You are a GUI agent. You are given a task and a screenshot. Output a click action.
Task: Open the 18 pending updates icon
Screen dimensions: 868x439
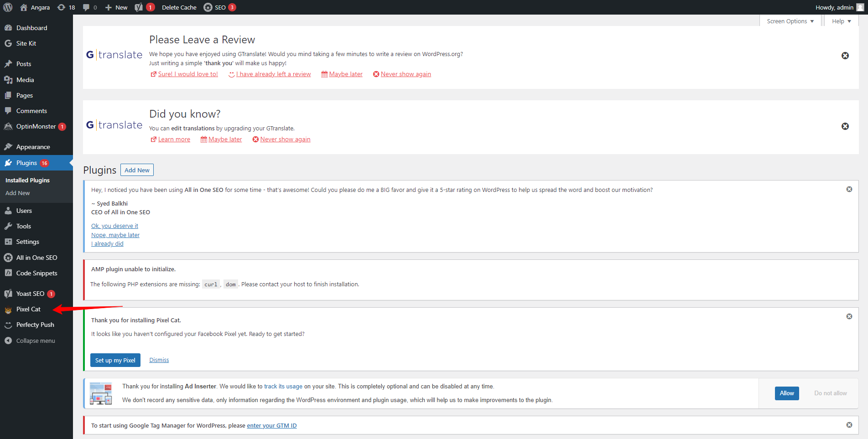tap(66, 7)
